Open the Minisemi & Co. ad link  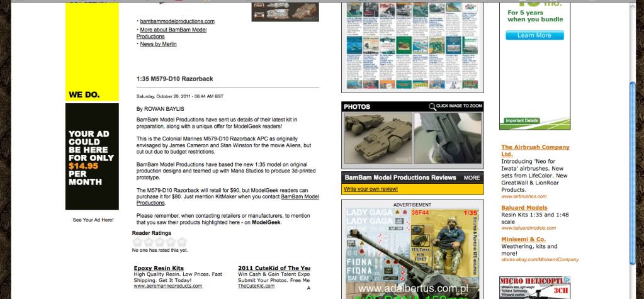pyautogui.click(x=523, y=239)
